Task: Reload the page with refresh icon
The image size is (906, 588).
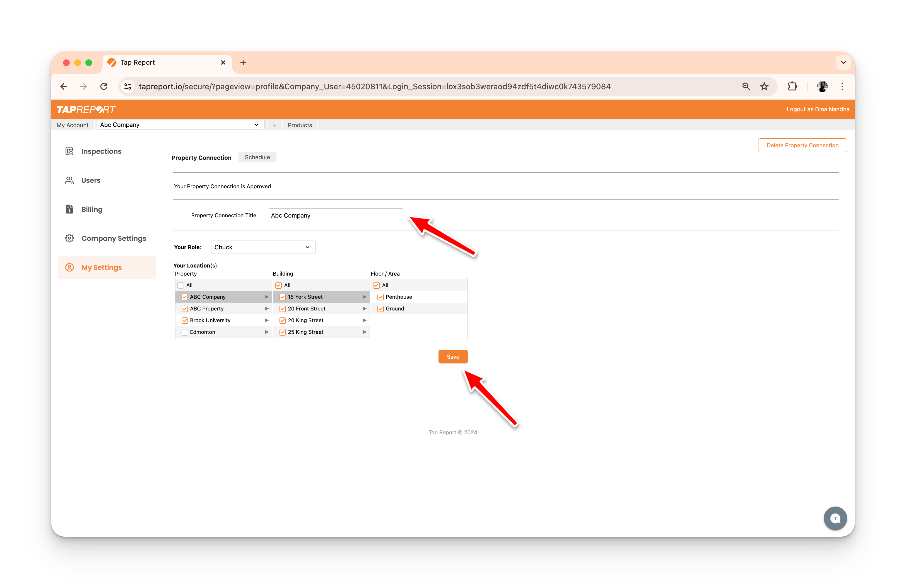Action: (x=103, y=87)
